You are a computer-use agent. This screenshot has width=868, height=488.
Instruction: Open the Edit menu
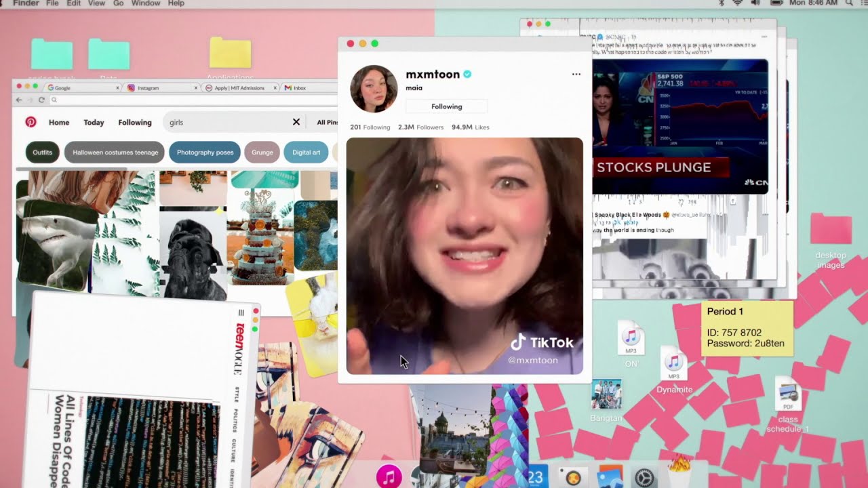tap(74, 3)
